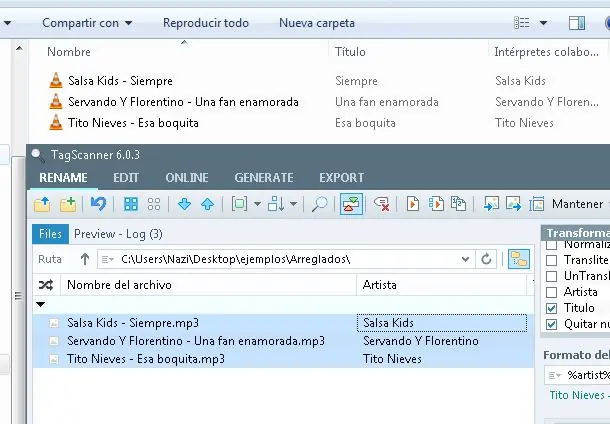This screenshot has width=610, height=424.
Task: Switch to the ONLINE tab
Action: [x=187, y=178]
